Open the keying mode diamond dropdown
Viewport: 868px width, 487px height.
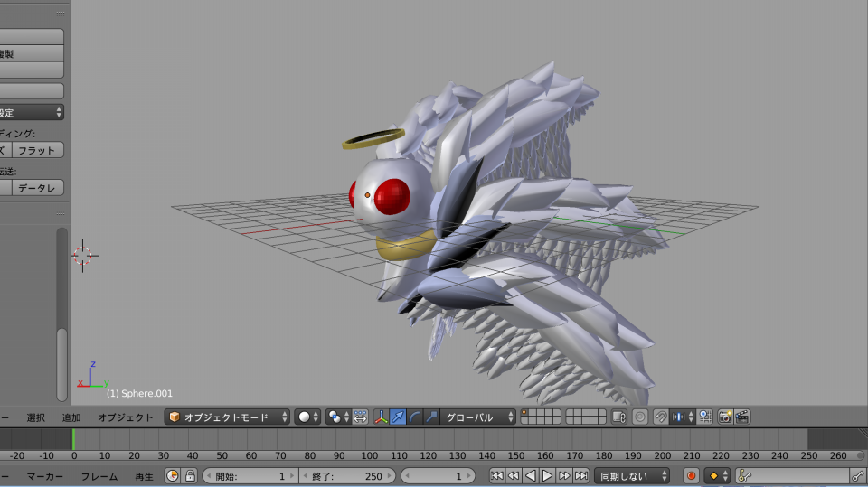[x=718, y=476]
